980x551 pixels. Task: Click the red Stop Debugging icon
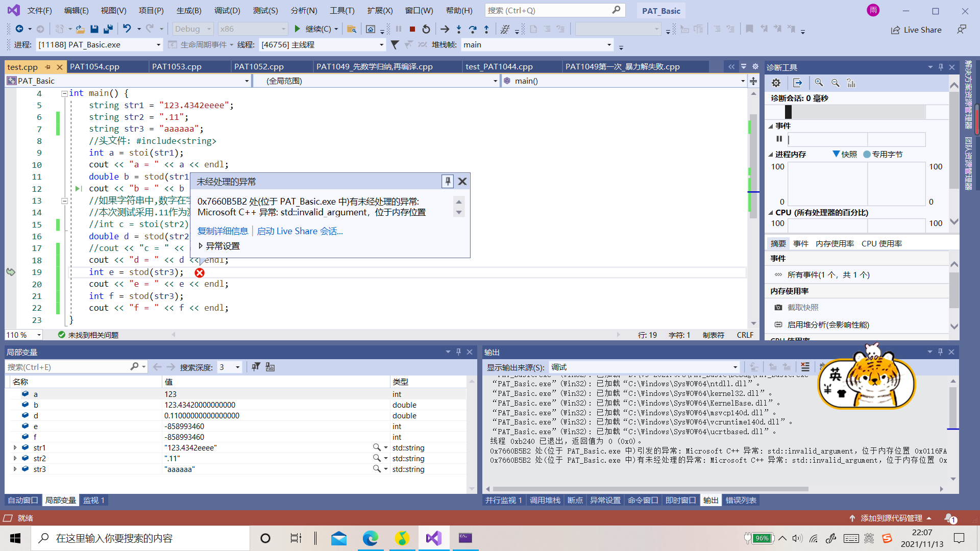(412, 29)
